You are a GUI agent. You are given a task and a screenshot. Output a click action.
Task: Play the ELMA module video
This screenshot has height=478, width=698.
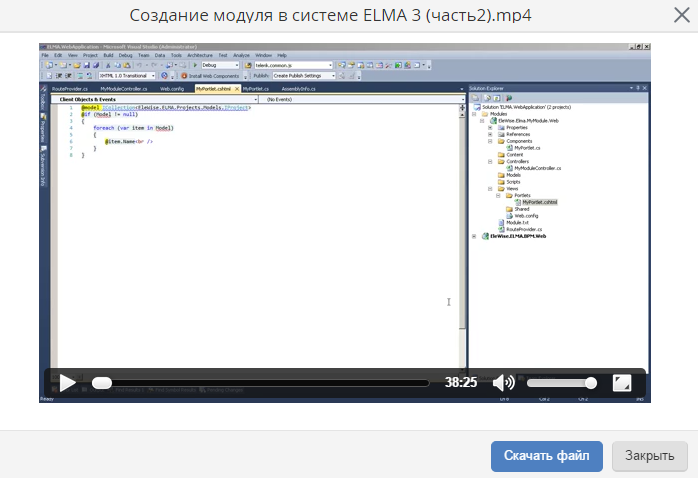tap(67, 382)
